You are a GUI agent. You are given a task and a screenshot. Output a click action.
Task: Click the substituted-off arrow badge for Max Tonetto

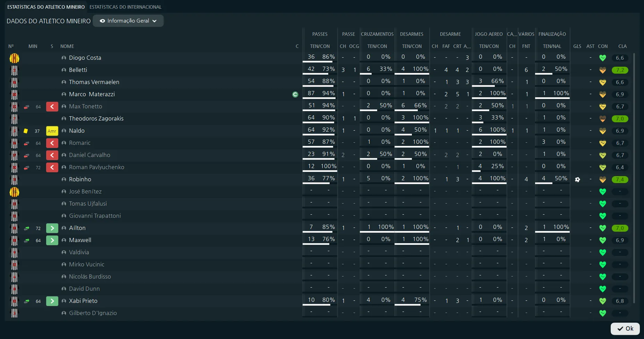[x=52, y=107]
